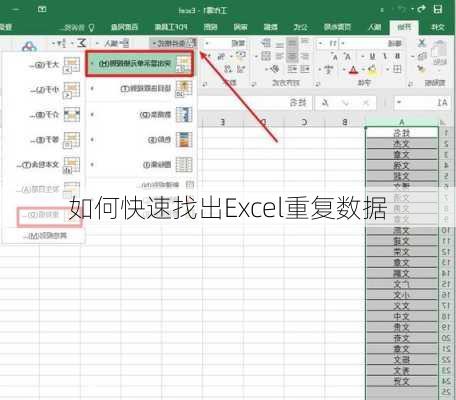Toggle Underline formatting
Screen dimensions: 456x400
(373, 56)
